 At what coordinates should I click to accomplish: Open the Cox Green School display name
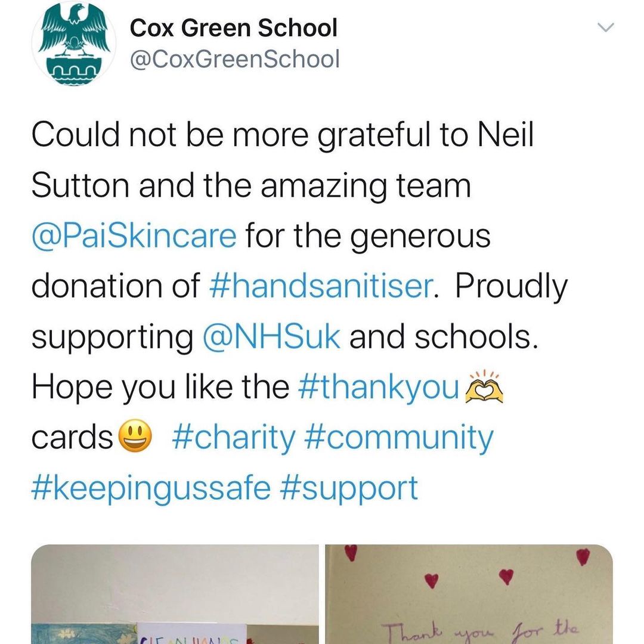click(x=233, y=28)
